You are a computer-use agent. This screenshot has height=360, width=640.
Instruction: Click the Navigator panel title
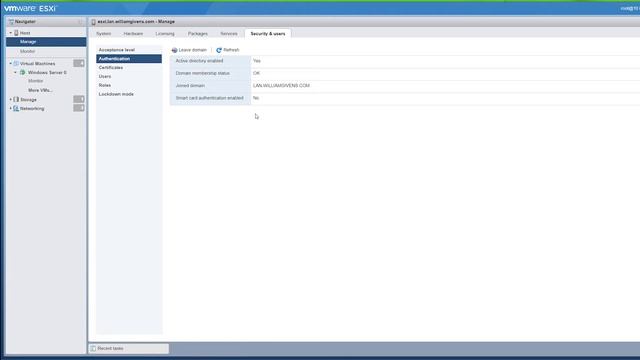click(25, 22)
